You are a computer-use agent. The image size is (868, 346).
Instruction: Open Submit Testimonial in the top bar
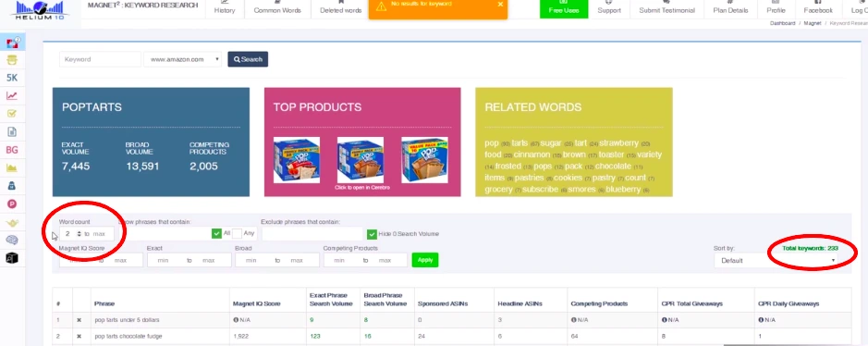point(666,8)
